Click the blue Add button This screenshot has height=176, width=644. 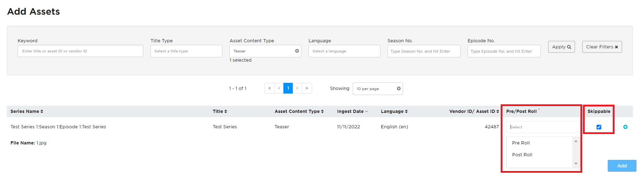point(622,166)
